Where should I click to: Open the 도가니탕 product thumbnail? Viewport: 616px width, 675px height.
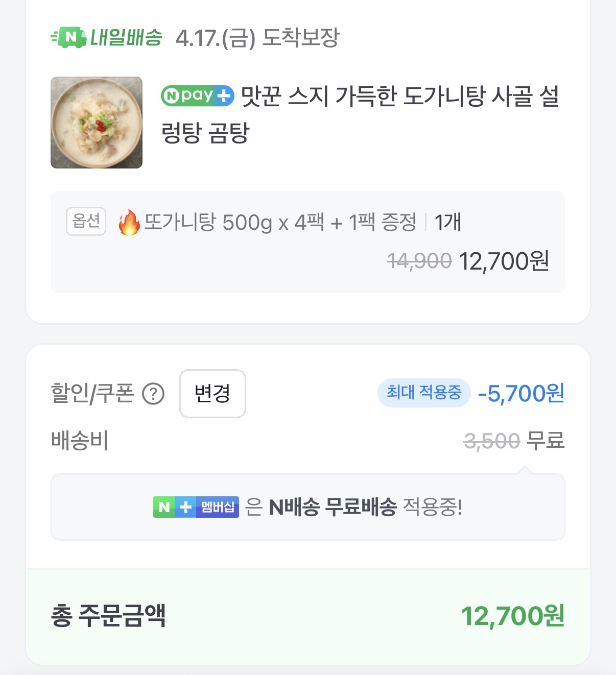coord(97,123)
